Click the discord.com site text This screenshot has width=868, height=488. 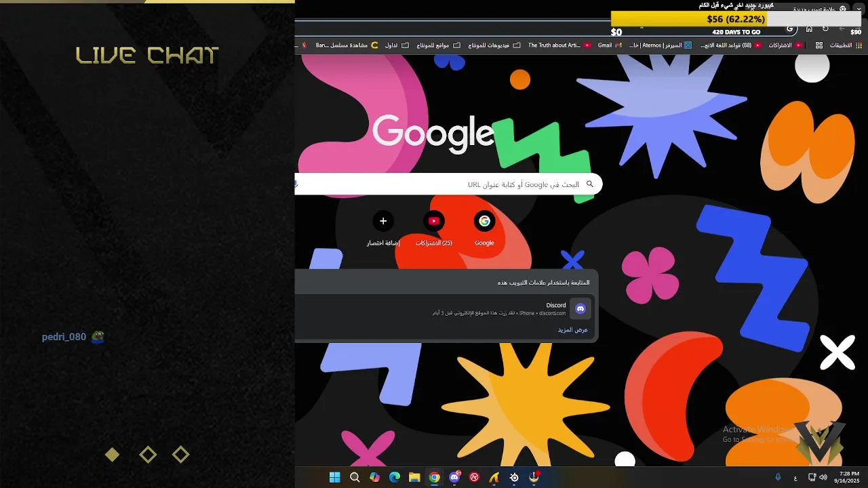coord(552,313)
